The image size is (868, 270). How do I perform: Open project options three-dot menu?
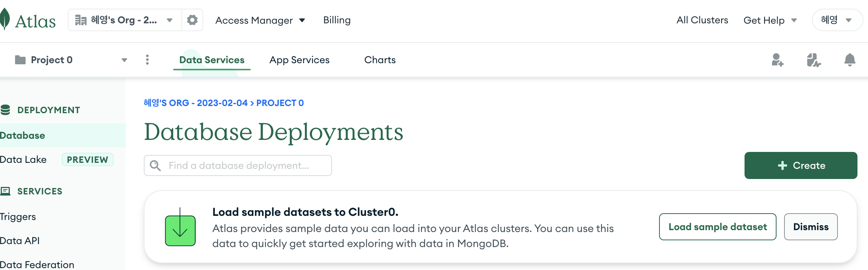[x=147, y=60]
